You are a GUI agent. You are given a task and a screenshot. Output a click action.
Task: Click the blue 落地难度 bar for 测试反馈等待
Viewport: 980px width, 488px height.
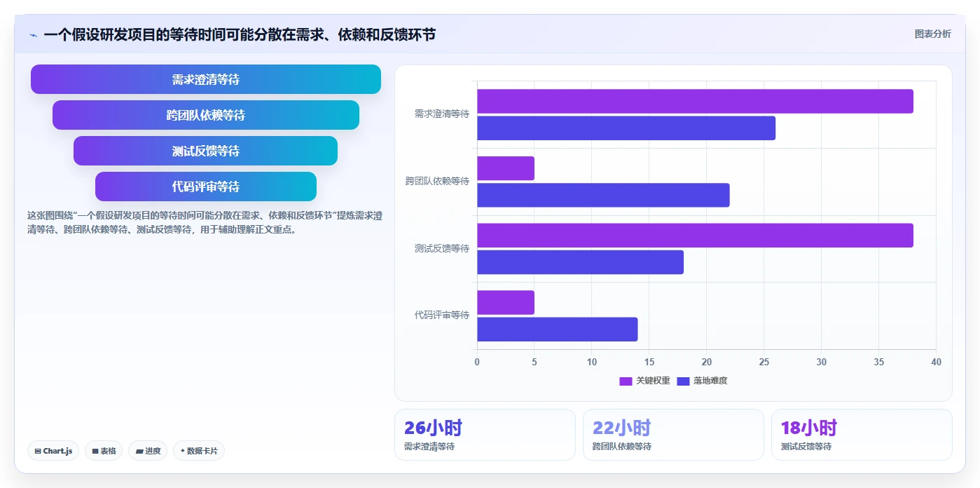pos(580,262)
